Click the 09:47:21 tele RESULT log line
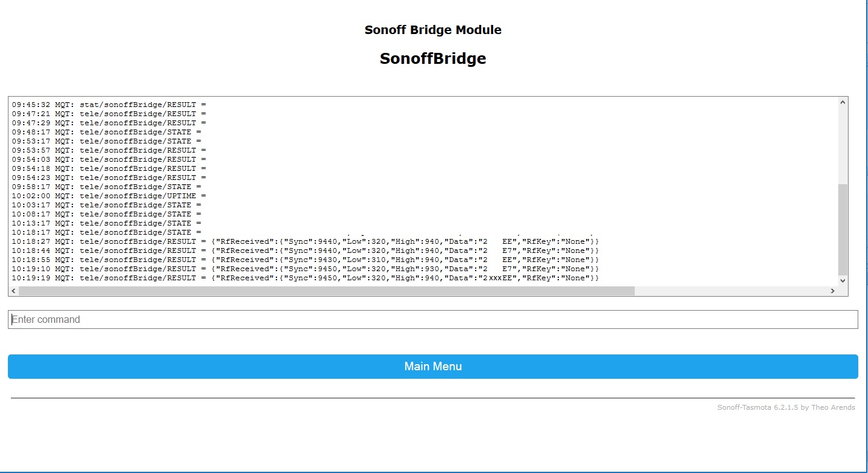This screenshot has height=473, width=868. (x=109, y=114)
